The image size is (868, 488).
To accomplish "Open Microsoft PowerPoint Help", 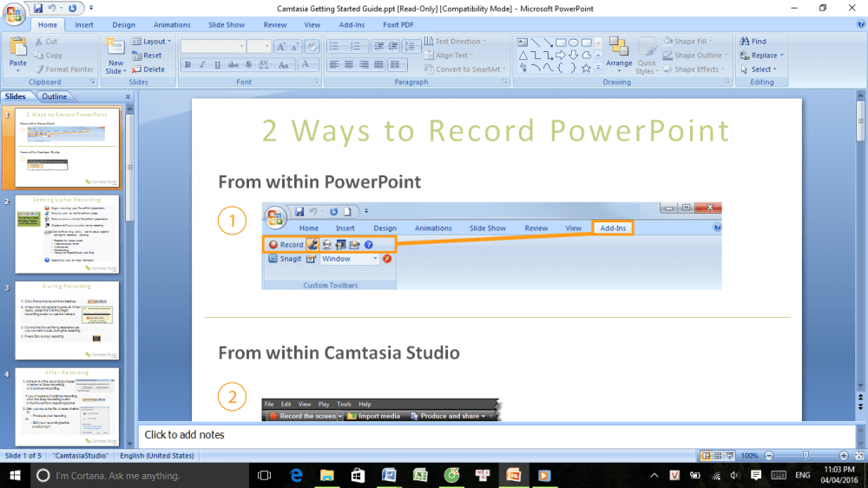I will coord(861,23).
